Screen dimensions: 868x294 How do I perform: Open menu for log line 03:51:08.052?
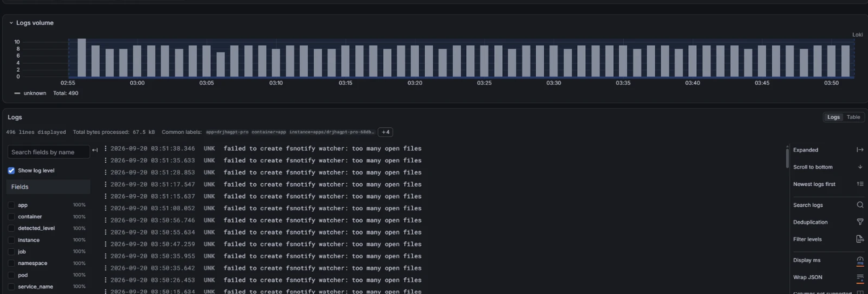105,209
